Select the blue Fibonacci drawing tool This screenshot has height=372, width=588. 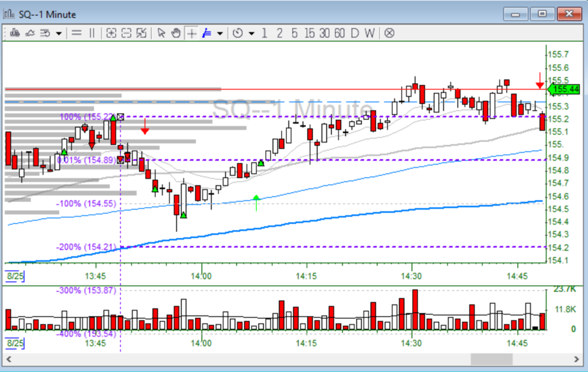tap(206, 34)
